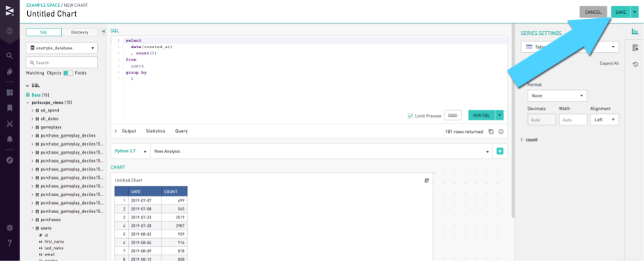644x261 pixels.
Task: Switch to the SQL tab
Action: 44,32
